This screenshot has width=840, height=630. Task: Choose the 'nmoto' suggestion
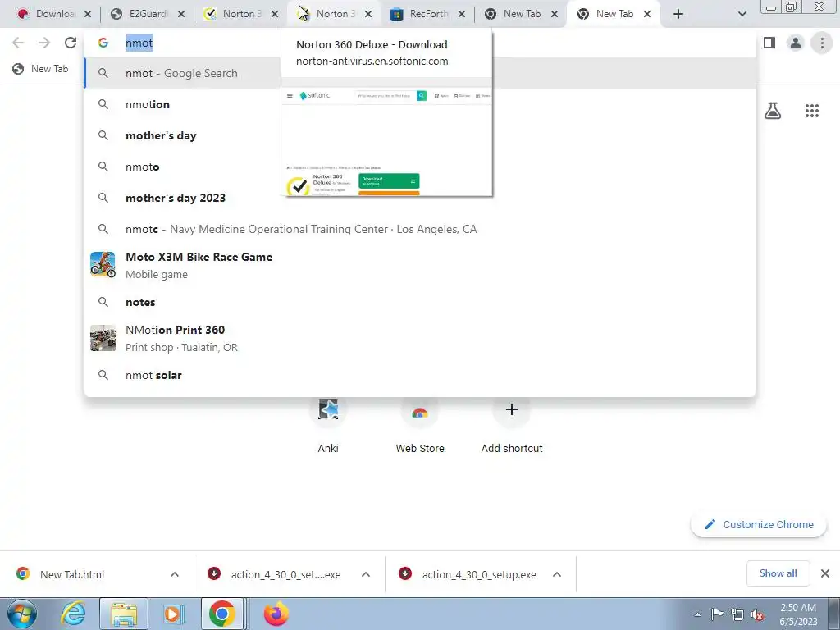[420, 167]
